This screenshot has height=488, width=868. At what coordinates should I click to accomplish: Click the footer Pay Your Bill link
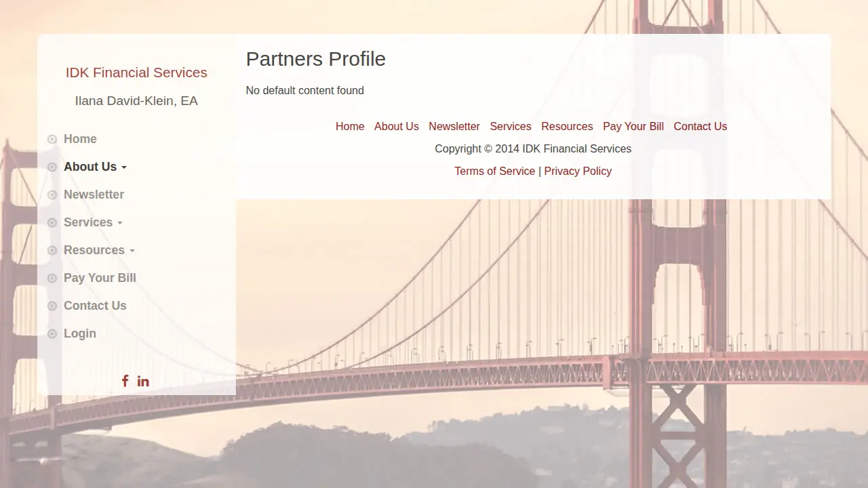(633, 126)
